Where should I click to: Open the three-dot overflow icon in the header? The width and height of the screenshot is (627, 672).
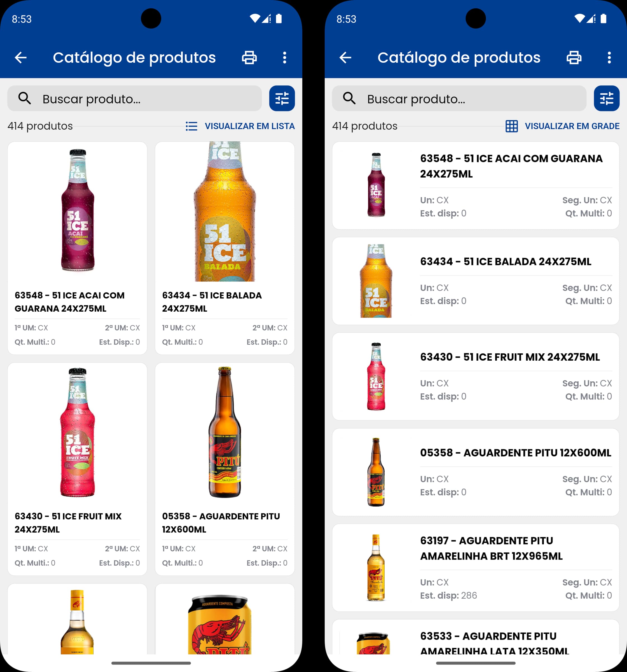(x=284, y=57)
